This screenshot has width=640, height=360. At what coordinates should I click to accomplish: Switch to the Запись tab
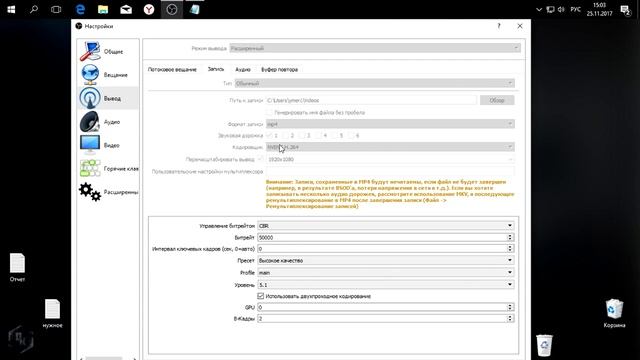[216, 69]
